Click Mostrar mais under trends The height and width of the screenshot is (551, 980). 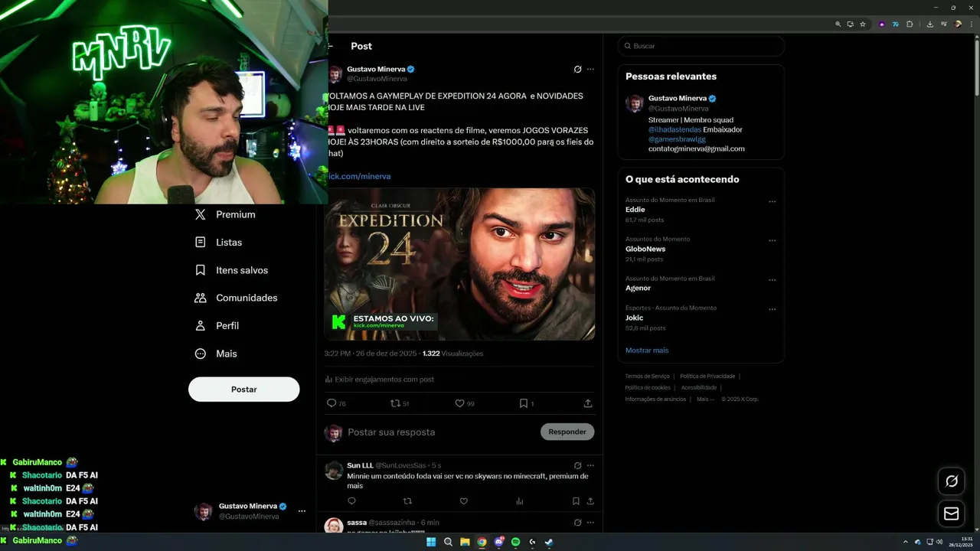pyautogui.click(x=647, y=350)
